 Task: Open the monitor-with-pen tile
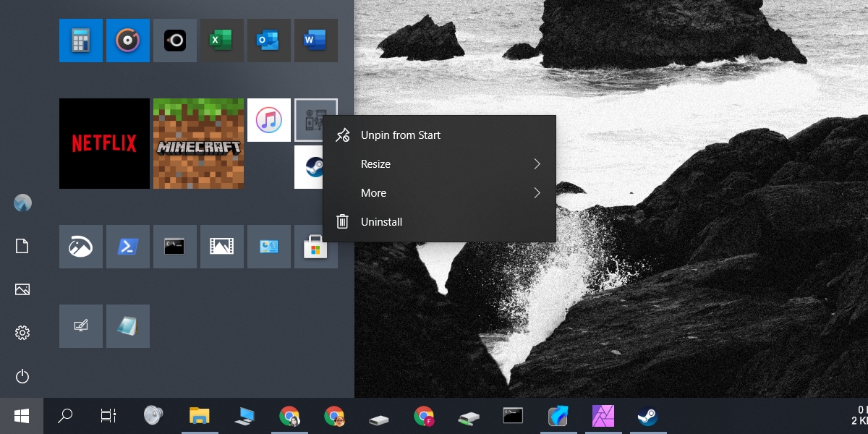[81, 326]
